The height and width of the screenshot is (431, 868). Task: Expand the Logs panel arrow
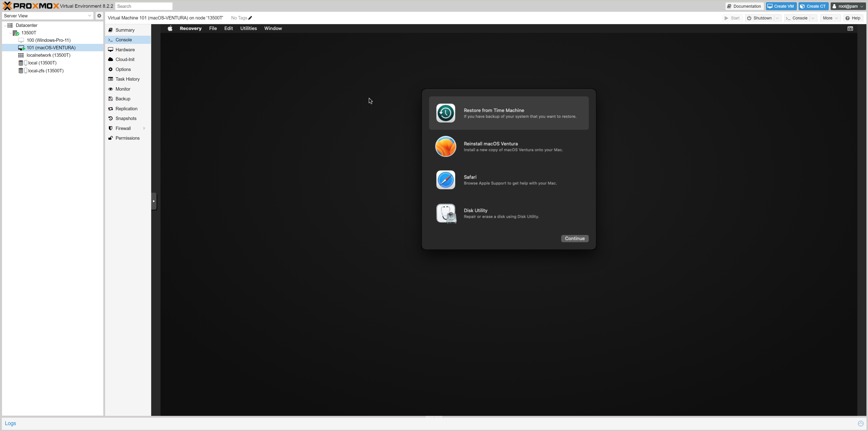pyautogui.click(x=861, y=424)
